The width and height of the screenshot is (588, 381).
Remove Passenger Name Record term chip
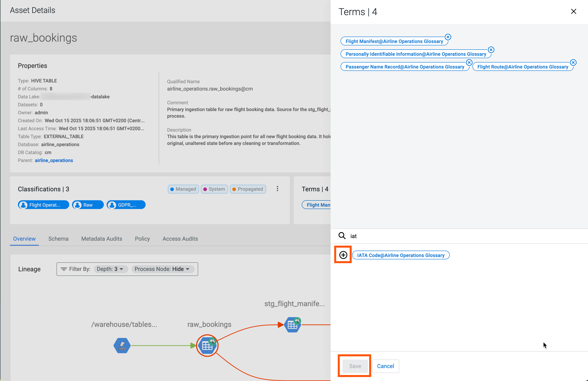469,63
